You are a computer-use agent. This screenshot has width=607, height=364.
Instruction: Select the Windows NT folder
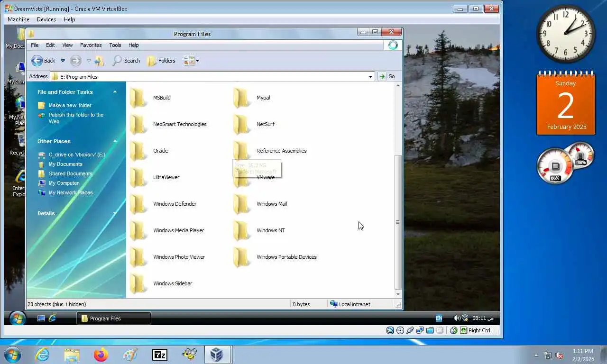(x=259, y=230)
